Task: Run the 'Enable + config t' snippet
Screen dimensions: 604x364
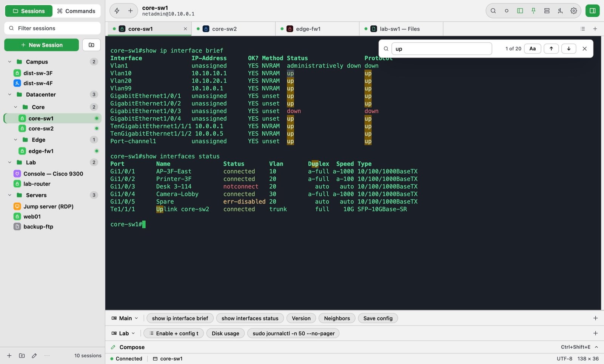Action: pyautogui.click(x=174, y=333)
